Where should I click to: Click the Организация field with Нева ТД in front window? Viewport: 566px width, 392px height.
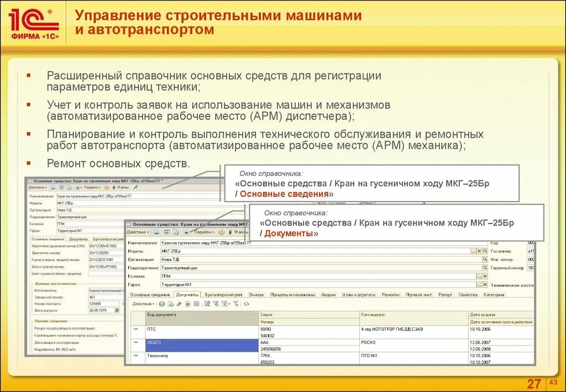click(x=321, y=259)
